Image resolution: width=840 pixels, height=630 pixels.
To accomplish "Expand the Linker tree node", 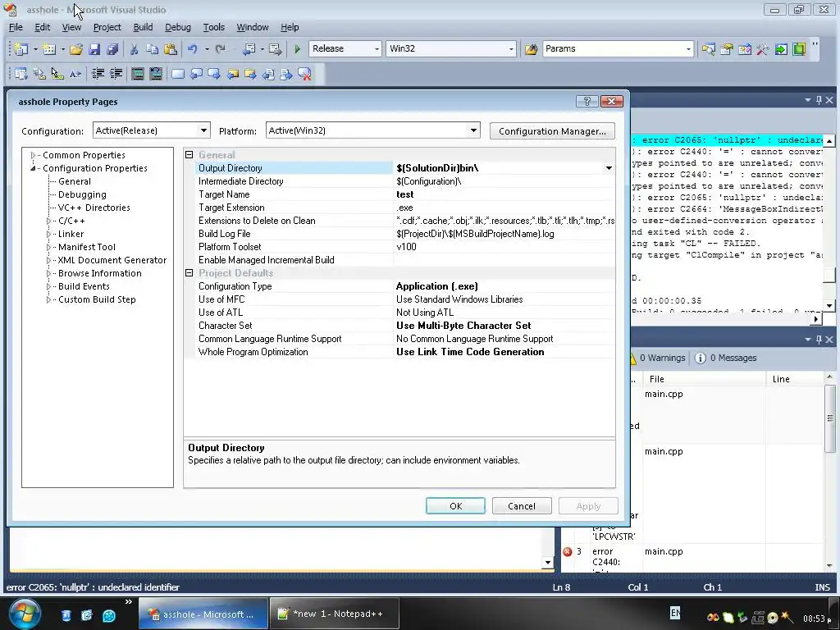I will pos(48,234).
